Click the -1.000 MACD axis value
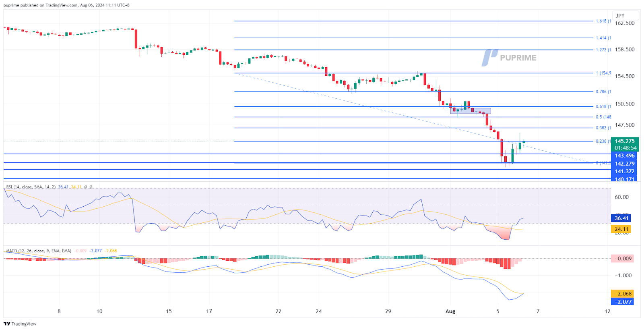The width and height of the screenshot is (644, 330). [623, 276]
